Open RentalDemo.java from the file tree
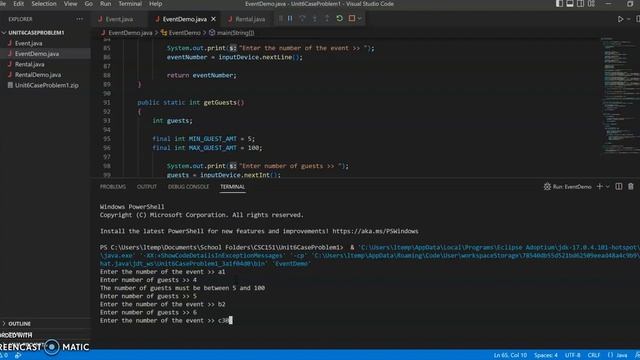The height and width of the screenshot is (360, 640). coord(38,75)
